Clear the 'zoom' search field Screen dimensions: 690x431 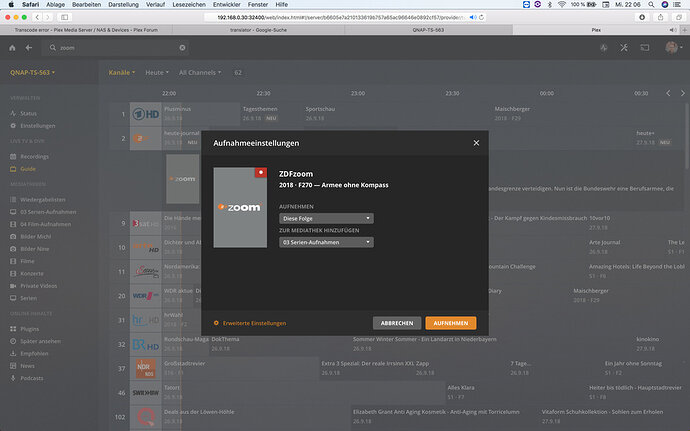(182, 48)
